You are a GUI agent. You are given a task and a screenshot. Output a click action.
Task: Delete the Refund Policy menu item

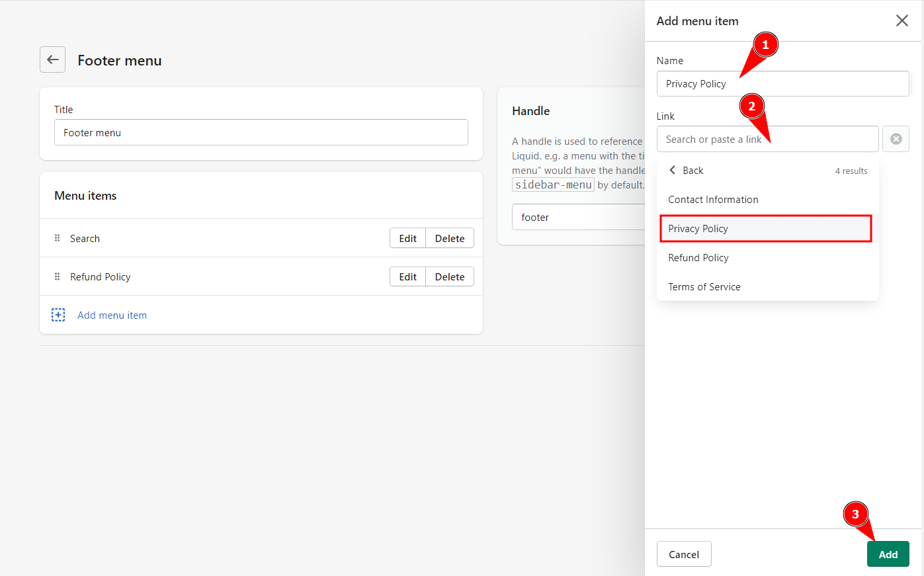tap(450, 276)
